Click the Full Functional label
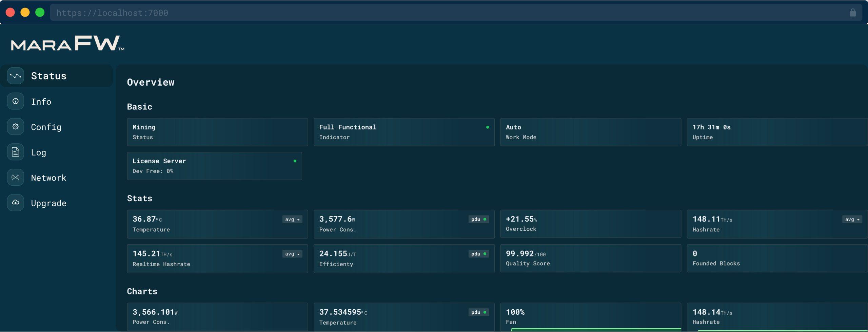868x332 pixels. (348, 127)
